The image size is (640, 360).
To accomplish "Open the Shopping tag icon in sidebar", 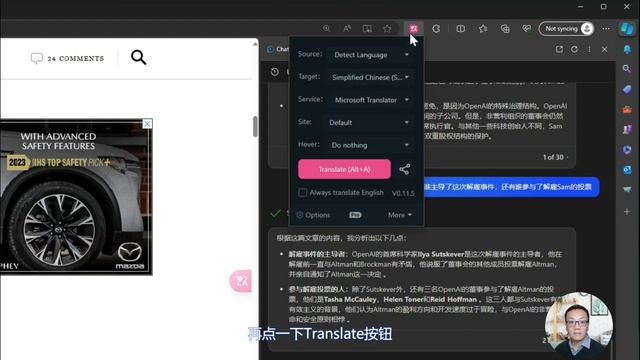I will coord(627,89).
